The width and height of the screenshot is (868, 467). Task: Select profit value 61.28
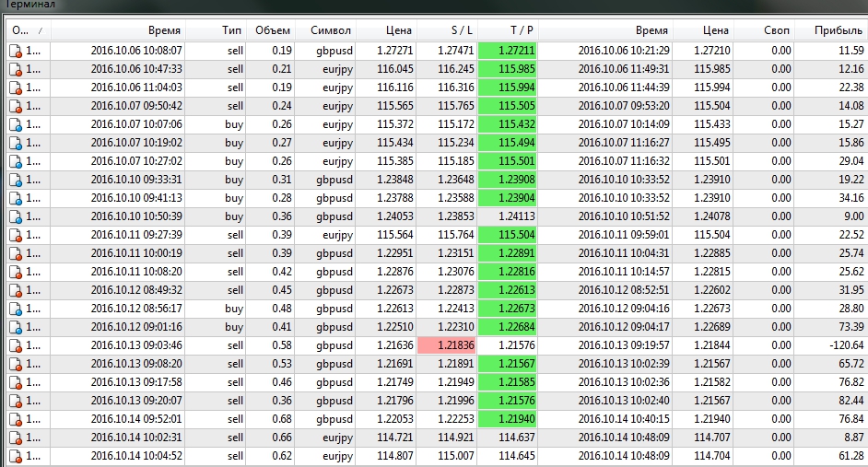tap(852, 457)
